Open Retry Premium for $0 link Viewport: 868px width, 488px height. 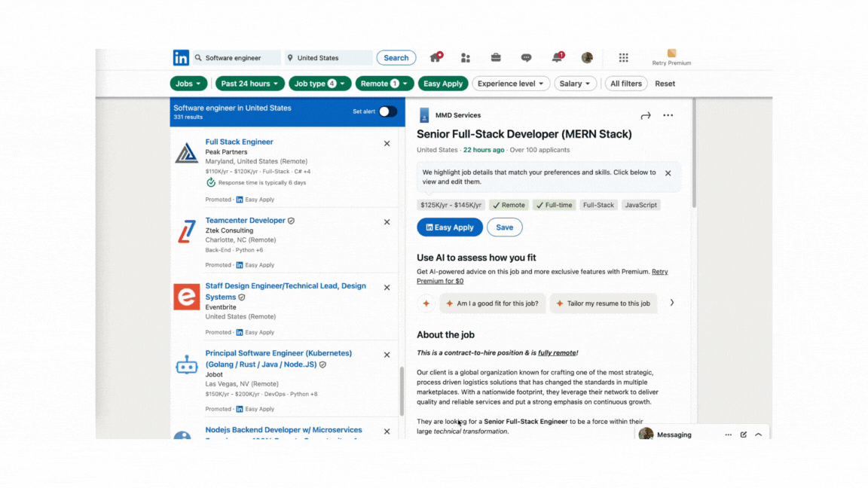tap(542, 276)
